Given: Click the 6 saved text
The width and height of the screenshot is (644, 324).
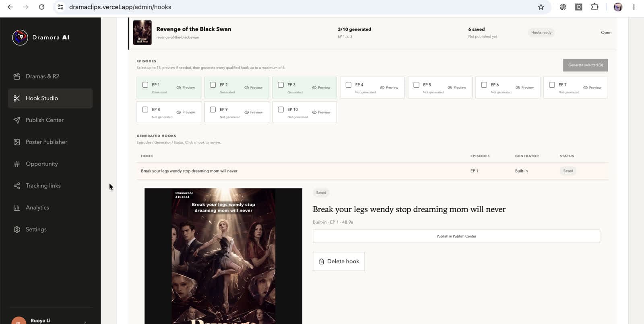Looking at the screenshot, I should pyautogui.click(x=476, y=29).
